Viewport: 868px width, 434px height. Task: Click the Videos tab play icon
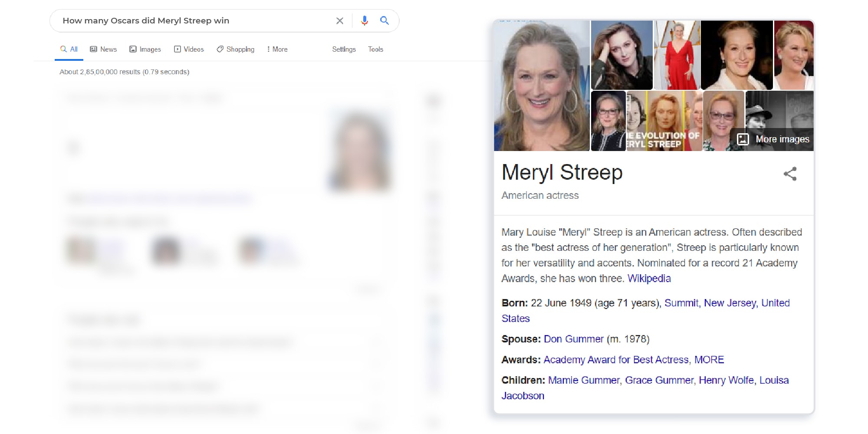(178, 49)
